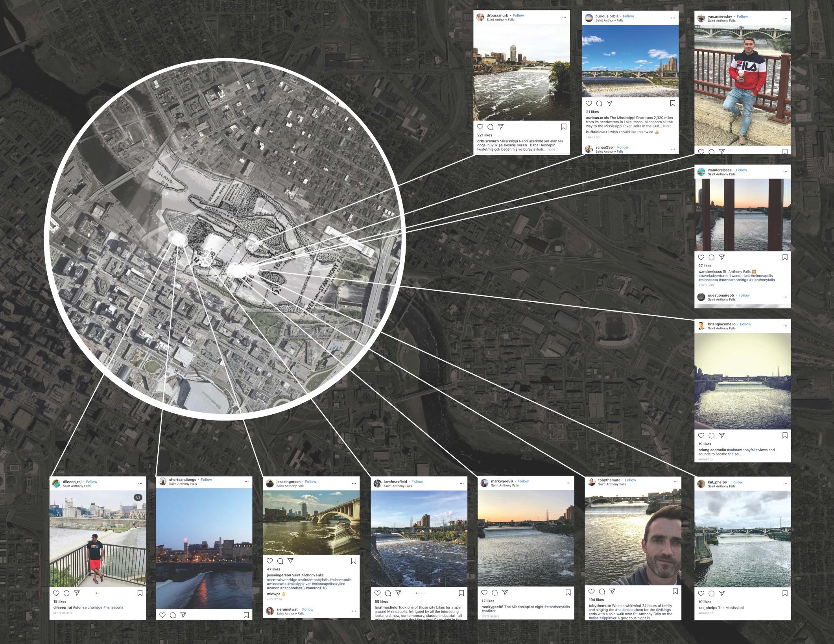This screenshot has width=834, height=644.
Task: Click comment icon under kat_phelps photo
Action: coord(712,593)
